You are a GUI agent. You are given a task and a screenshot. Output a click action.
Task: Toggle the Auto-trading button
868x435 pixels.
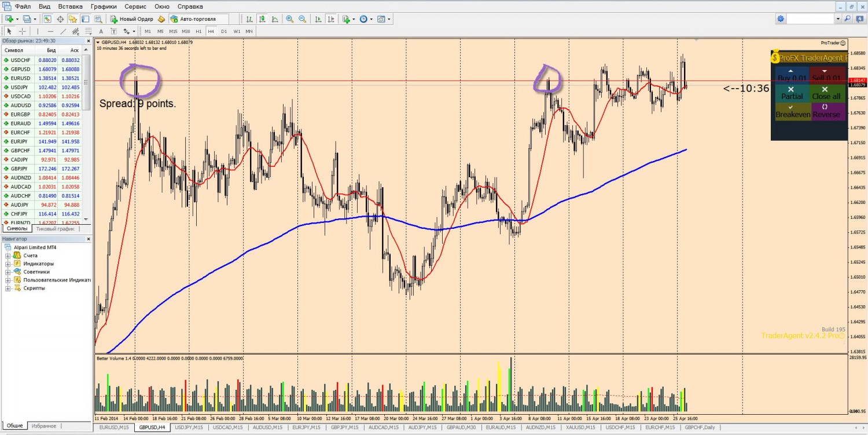click(199, 19)
